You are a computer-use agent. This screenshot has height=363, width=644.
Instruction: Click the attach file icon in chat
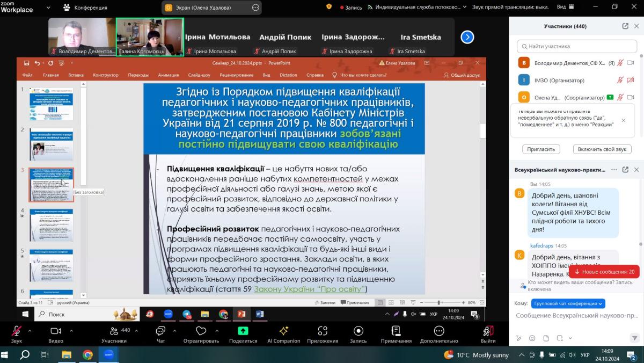[546, 338]
